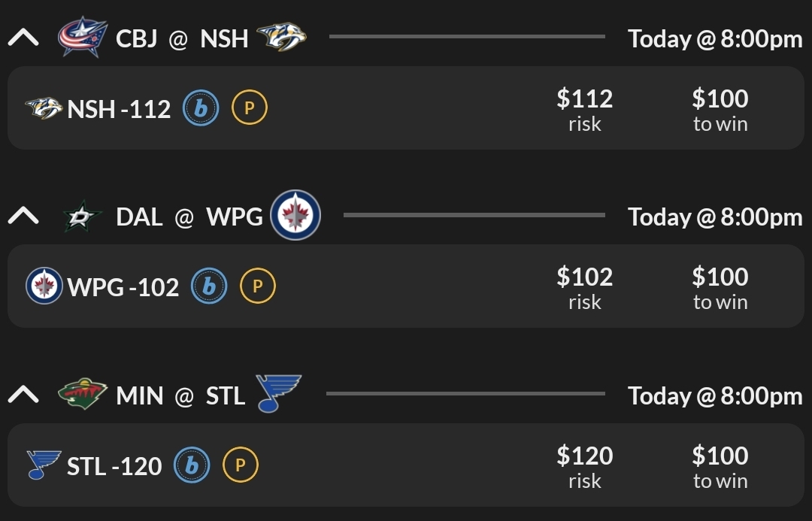
Task: Click the Nashville Predators logo in the header
Action: pyautogui.click(x=281, y=38)
